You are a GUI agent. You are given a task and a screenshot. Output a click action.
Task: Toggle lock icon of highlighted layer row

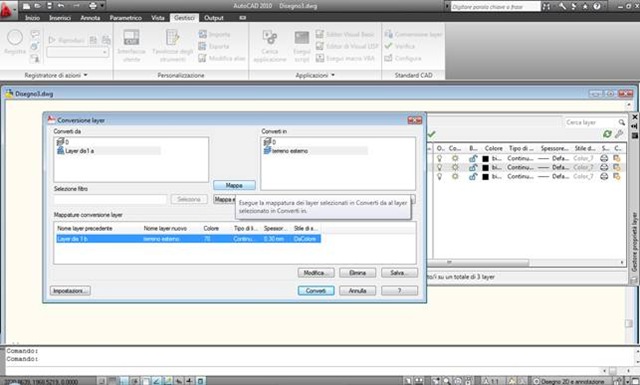point(473,167)
